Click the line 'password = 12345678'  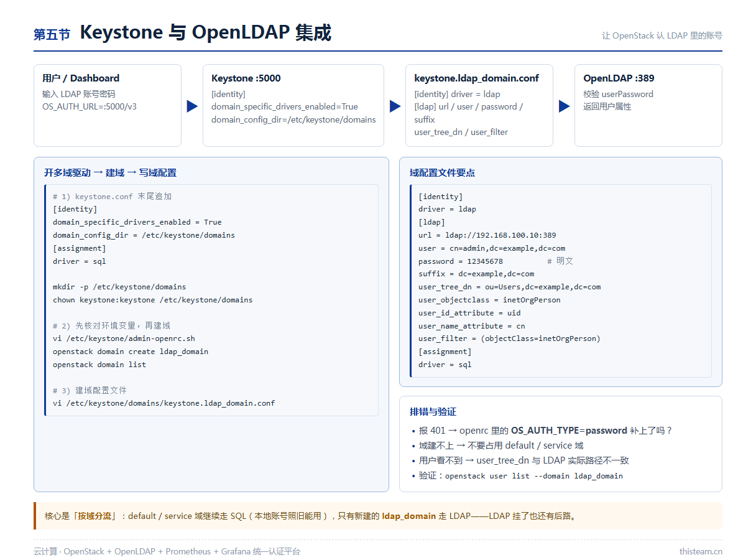(461, 261)
